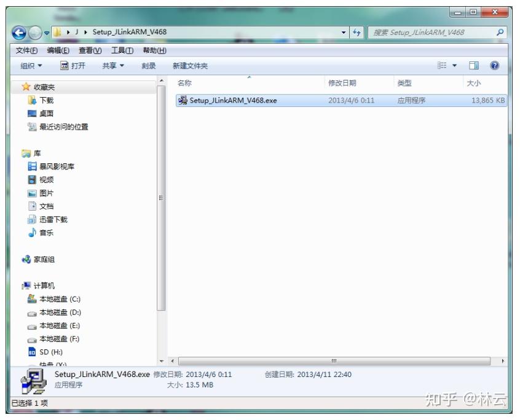The height and width of the screenshot is (420, 520).
Task: Click the 刻录 button
Action: (149, 66)
